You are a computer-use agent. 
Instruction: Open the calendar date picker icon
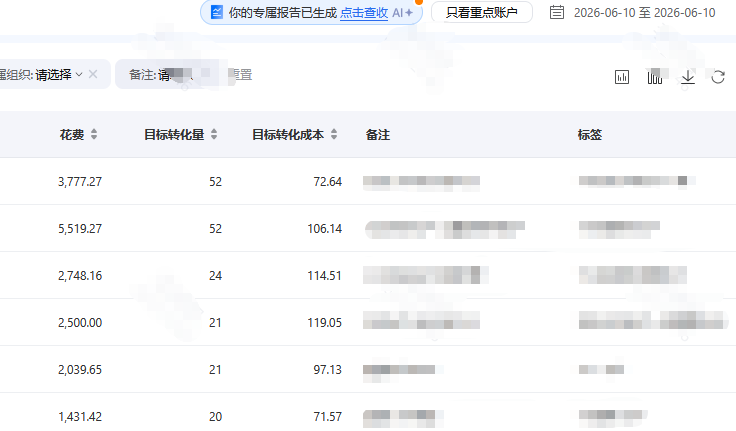[x=557, y=12]
